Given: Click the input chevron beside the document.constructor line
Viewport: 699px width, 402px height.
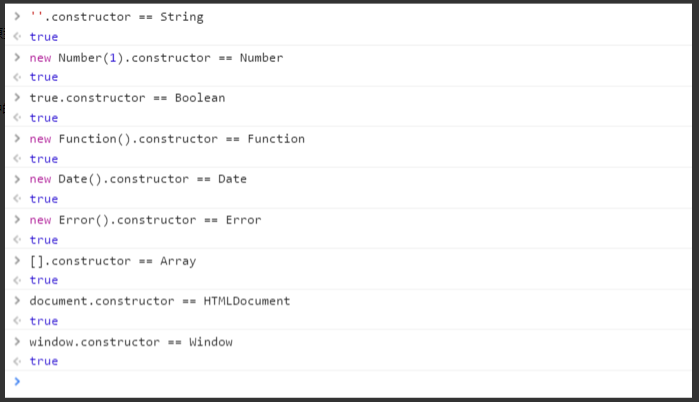Looking at the screenshot, I should tap(16, 301).
